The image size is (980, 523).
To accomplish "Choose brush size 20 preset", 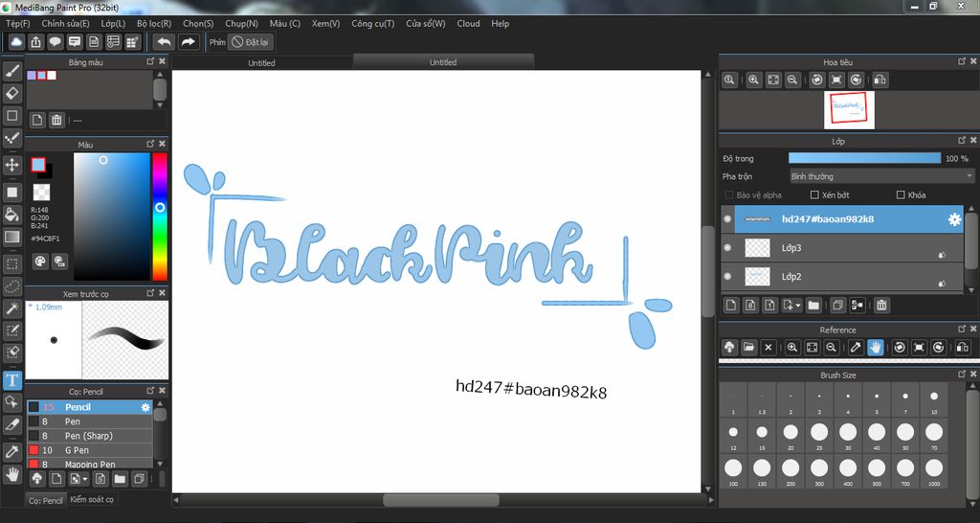I will [x=791, y=436].
